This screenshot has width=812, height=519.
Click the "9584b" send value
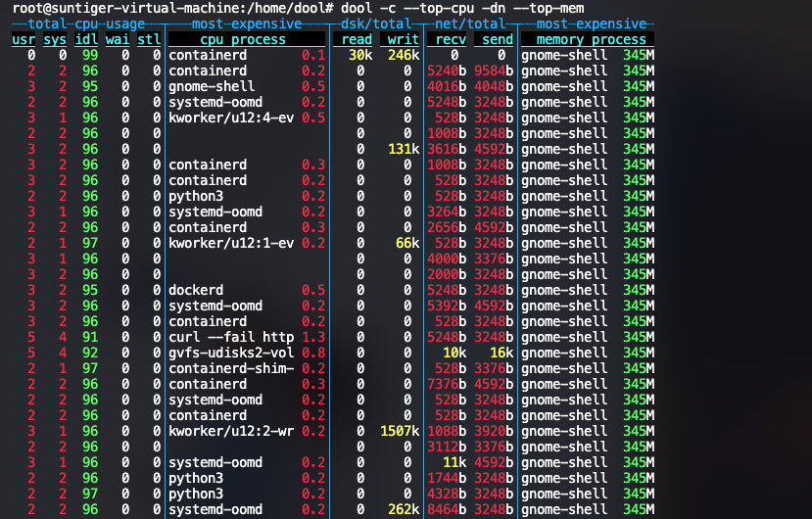click(494, 71)
